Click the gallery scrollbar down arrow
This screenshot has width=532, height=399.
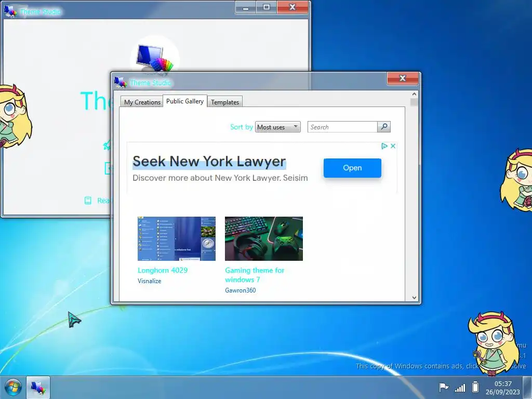pos(414,298)
